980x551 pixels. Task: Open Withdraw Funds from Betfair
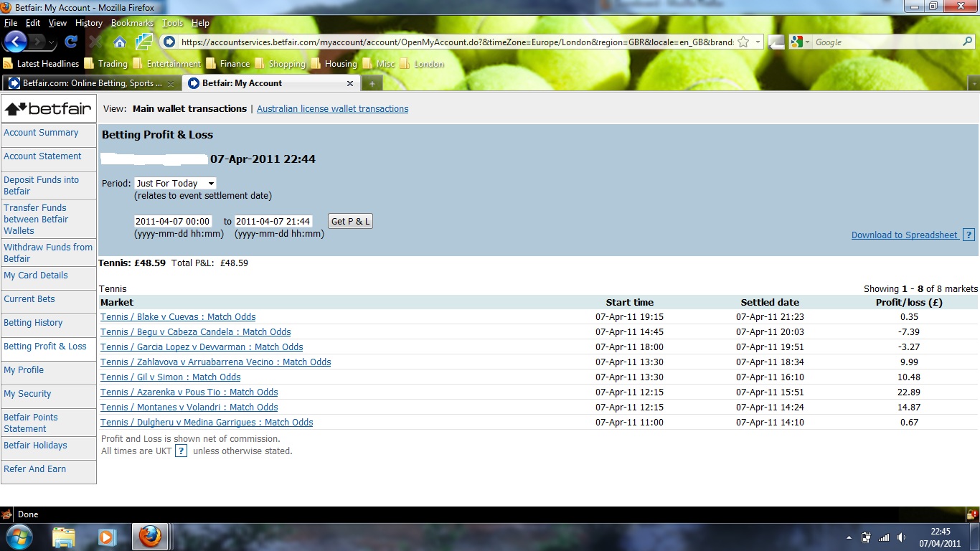point(48,253)
